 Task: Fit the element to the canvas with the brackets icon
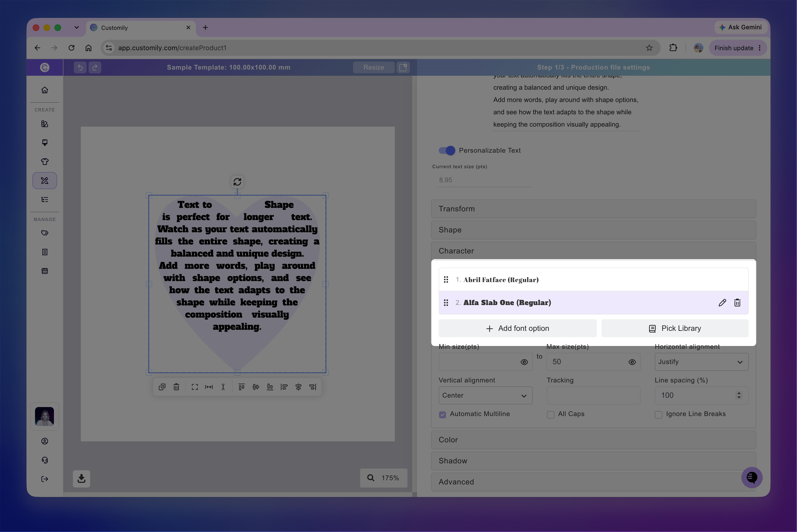pos(195,387)
